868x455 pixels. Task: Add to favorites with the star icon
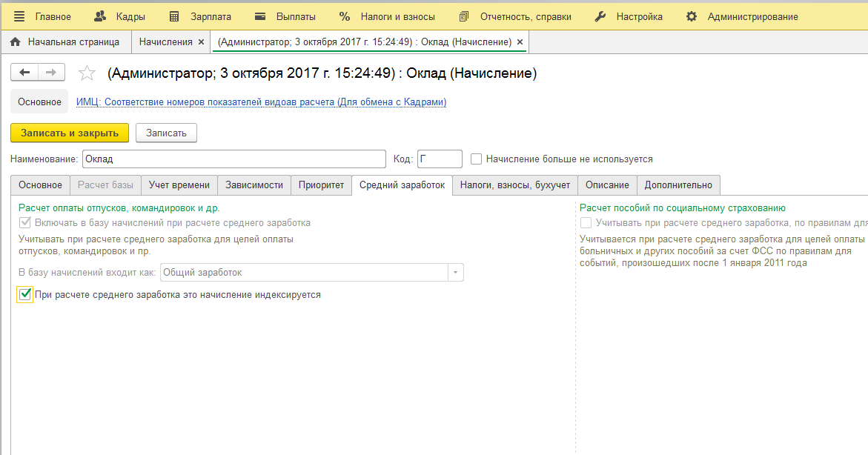pyautogui.click(x=87, y=73)
